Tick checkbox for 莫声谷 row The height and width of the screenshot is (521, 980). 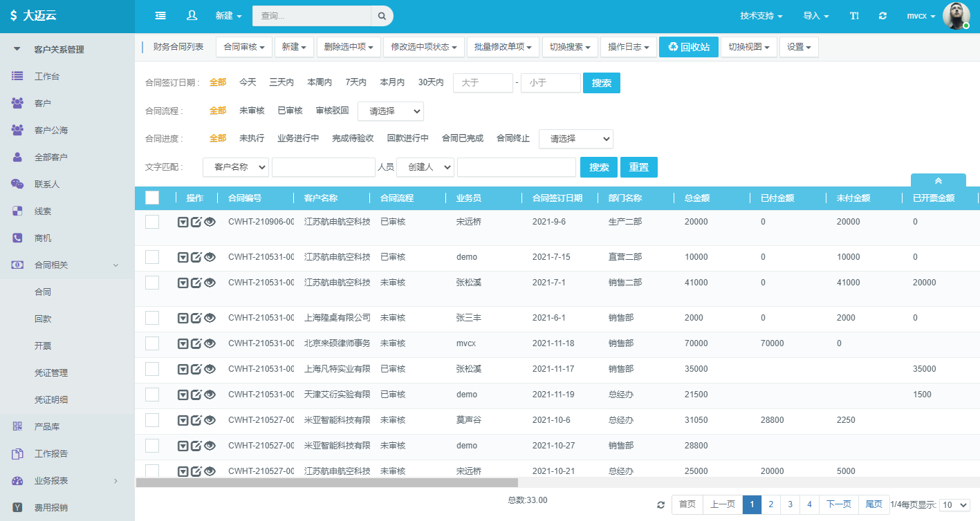coord(152,420)
